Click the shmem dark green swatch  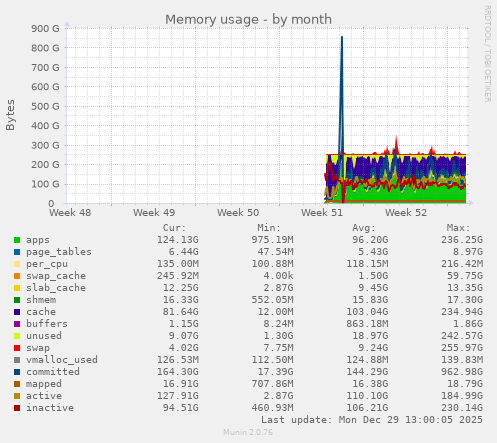(17, 300)
